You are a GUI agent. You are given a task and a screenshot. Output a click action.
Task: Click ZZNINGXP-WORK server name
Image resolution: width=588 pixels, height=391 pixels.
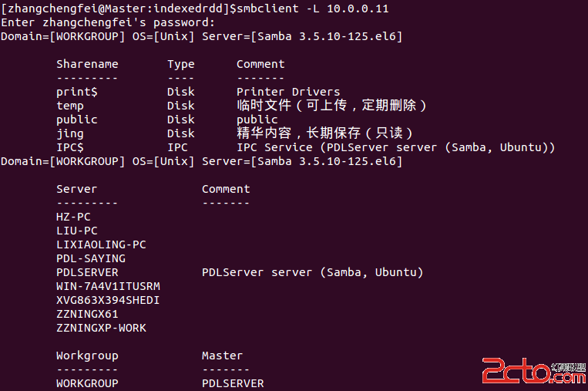[101, 328]
